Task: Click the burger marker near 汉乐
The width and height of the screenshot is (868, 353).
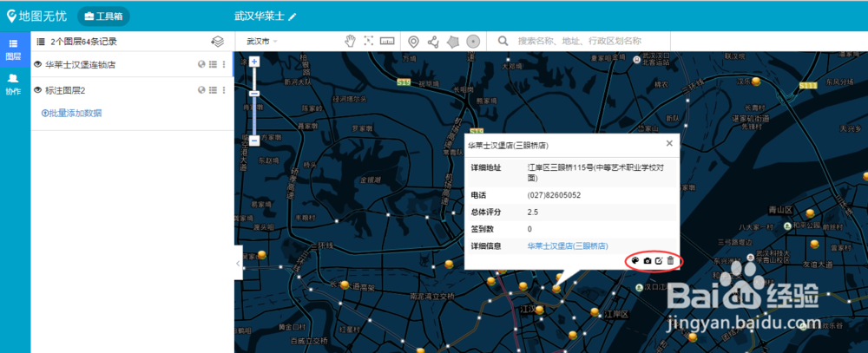Action: coord(756,82)
